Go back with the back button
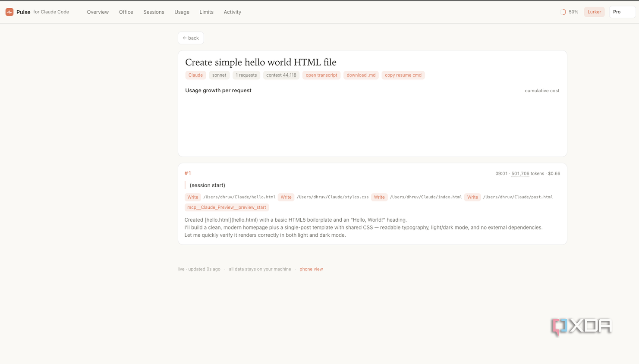Viewport: 639px width, 364px height. (191, 38)
